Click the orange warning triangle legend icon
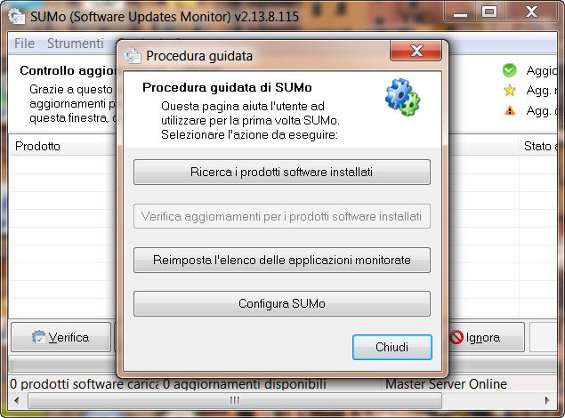The image size is (565, 418). (x=510, y=111)
